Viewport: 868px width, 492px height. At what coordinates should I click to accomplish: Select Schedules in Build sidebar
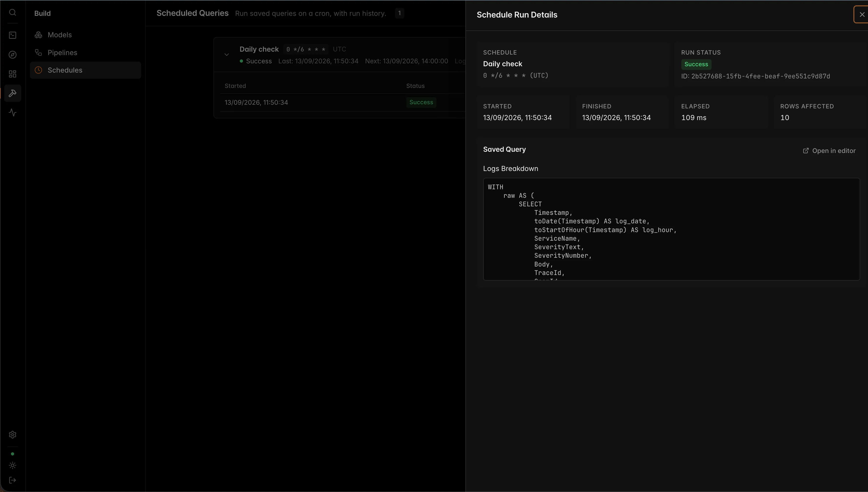tap(86, 70)
